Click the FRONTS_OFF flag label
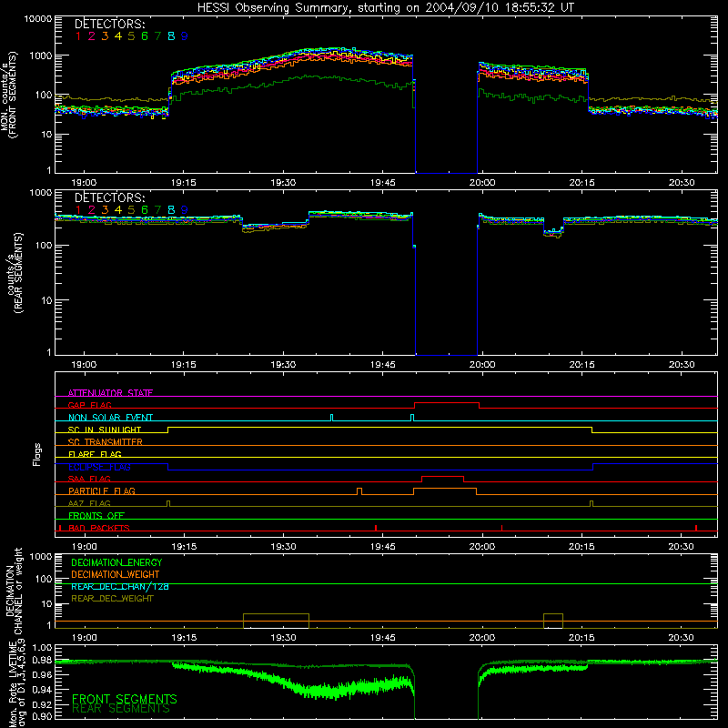The height and width of the screenshot is (728, 728). [x=96, y=515]
